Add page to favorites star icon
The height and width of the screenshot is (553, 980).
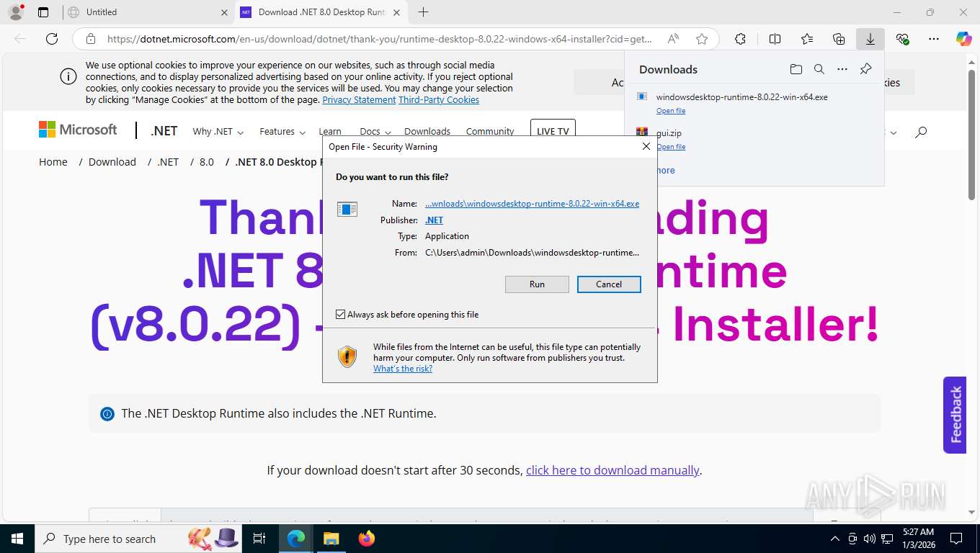[702, 39]
